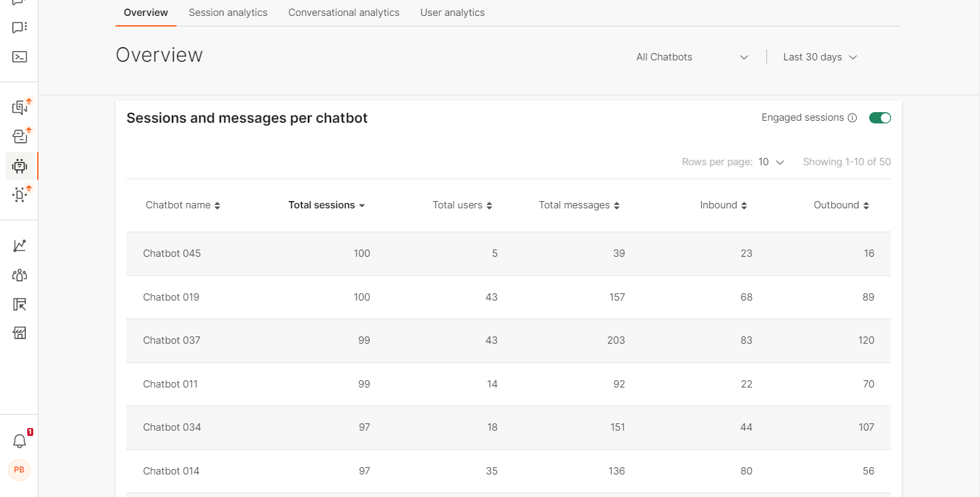Sort by Total messages column header
The width and height of the screenshot is (980, 497).
579,206
